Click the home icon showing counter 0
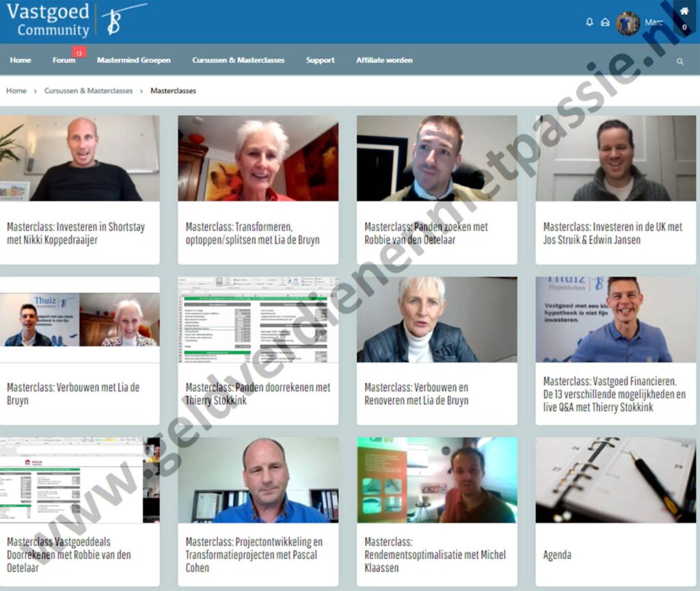700x591 pixels. pyautogui.click(x=683, y=15)
